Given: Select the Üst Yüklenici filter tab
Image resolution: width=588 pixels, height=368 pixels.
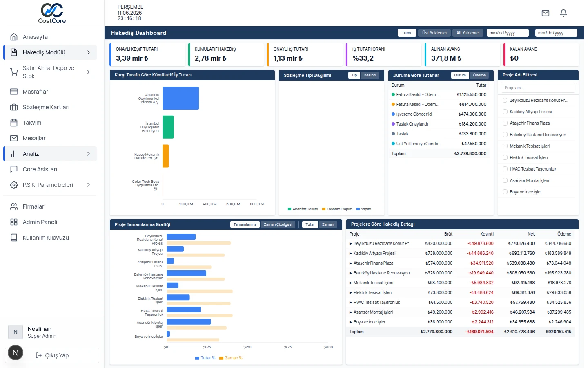Looking at the screenshot, I should [434, 33].
